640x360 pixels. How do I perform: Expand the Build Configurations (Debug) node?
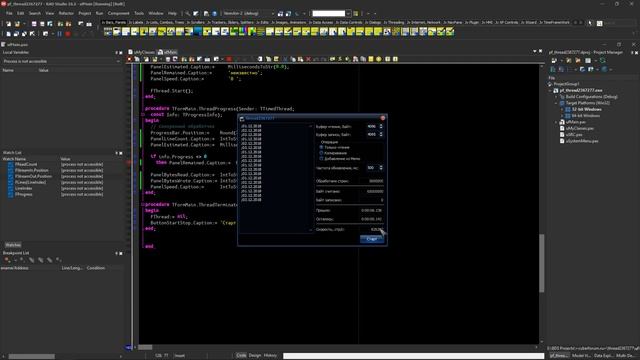(556, 97)
